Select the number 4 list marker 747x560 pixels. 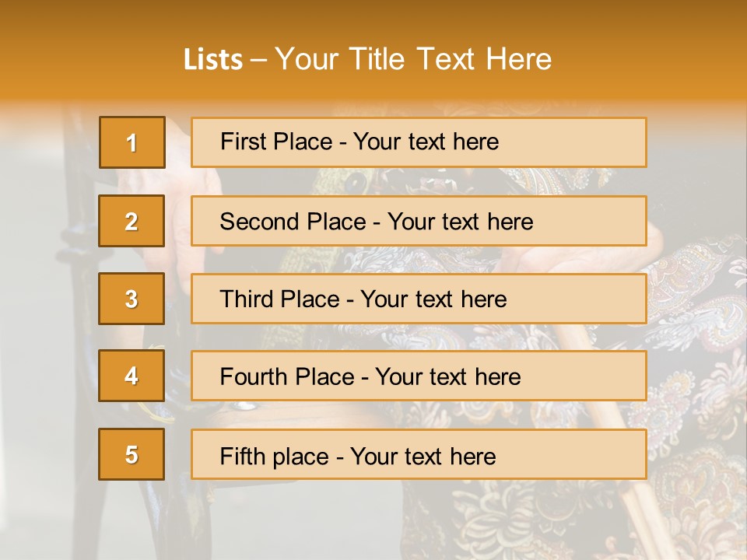click(132, 376)
